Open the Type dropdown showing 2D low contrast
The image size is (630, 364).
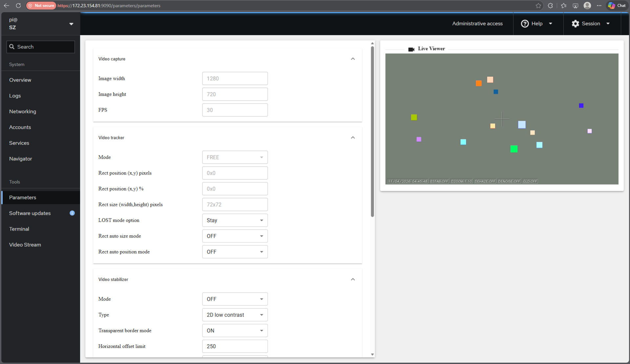[235, 314]
